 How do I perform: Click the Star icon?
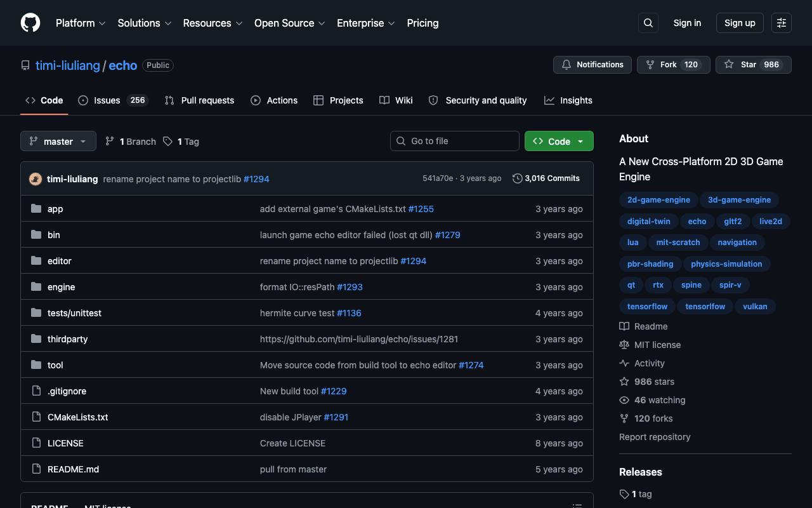(729, 65)
